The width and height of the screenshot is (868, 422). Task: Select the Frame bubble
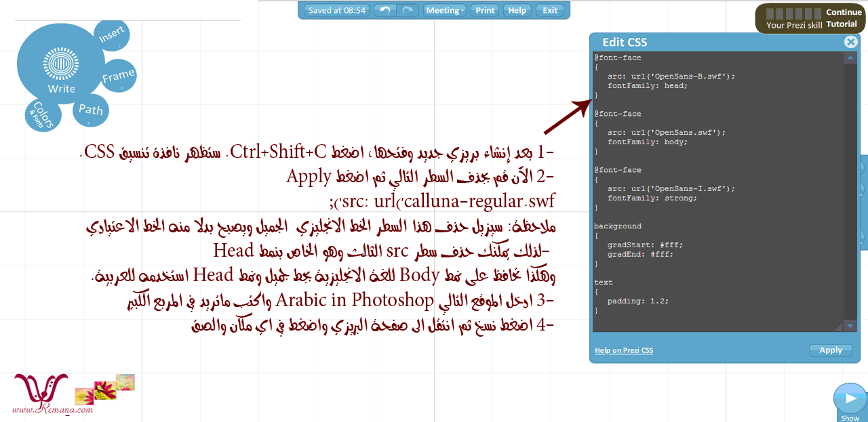click(119, 76)
